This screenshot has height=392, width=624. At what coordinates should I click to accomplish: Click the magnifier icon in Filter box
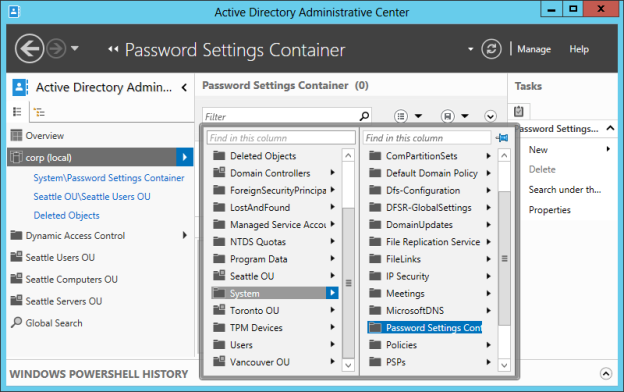[364, 116]
